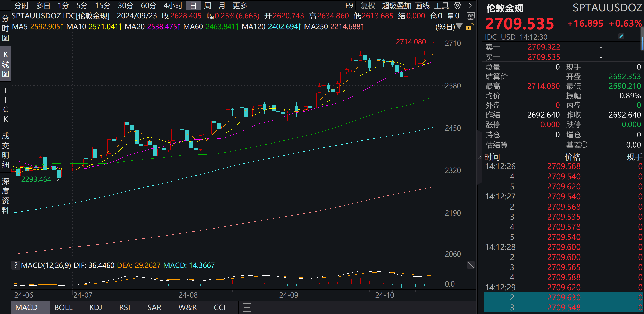The height and width of the screenshot is (314, 644).
Task: Select the 日 daily chart tab
Action: pyautogui.click(x=193, y=5)
